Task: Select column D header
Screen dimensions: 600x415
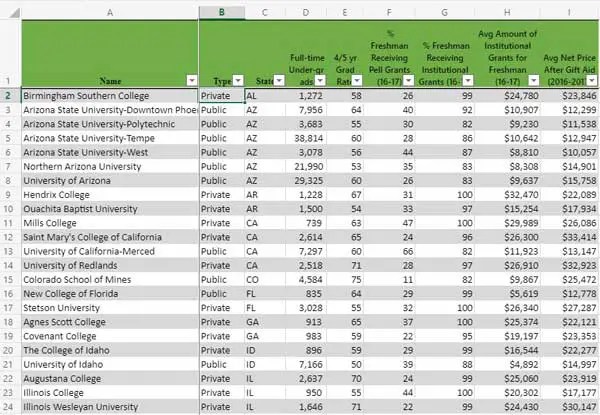Action: [x=306, y=13]
